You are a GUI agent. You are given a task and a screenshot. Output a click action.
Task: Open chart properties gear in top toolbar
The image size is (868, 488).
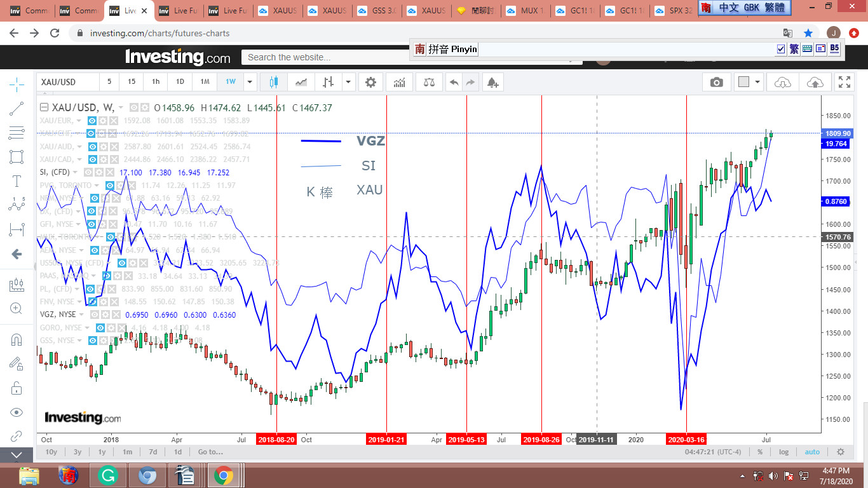click(x=370, y=82)
